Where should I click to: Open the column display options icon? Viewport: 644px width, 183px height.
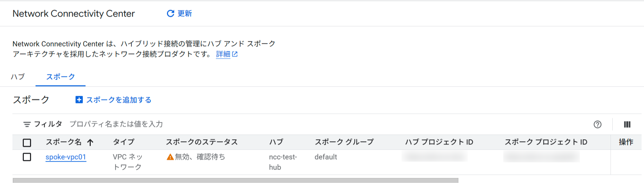point(627,124)
